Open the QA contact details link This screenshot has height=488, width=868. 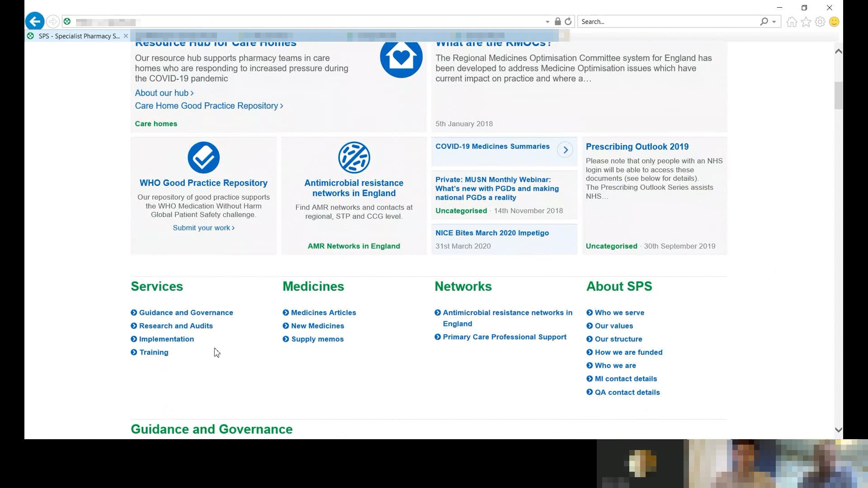[x=627, y=392]
